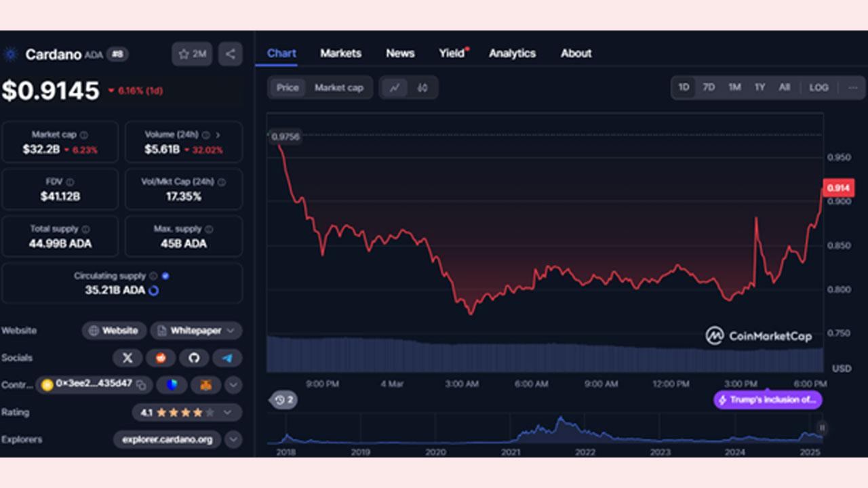Set chart range to 7D
The width and height of the screenshot is (868, 488).
(709, 87)
